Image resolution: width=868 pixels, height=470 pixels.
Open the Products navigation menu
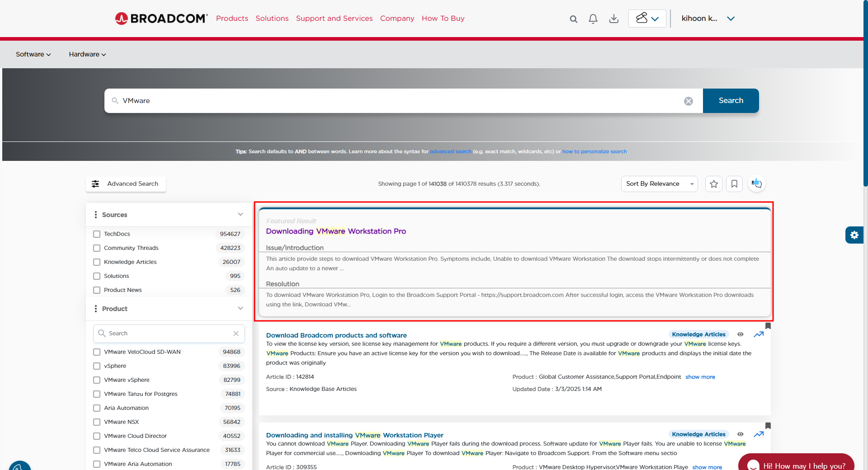coord(232,19)
